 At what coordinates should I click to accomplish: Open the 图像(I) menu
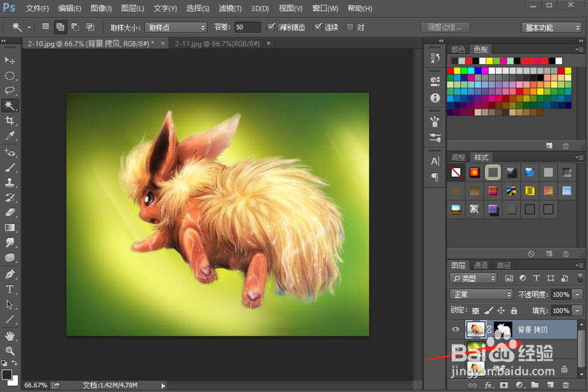tap(101, 8)
